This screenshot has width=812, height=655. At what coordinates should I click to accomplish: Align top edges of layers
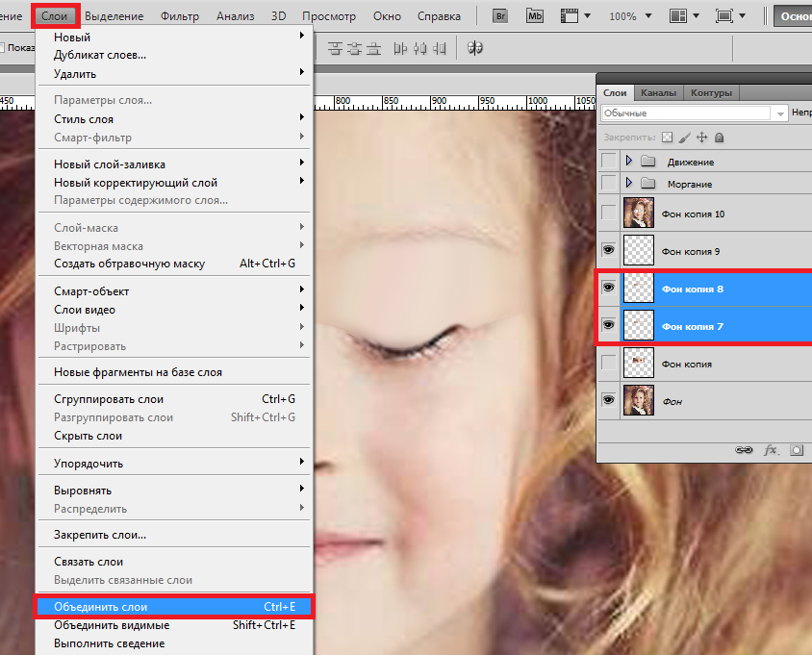[x=335, y=49]
